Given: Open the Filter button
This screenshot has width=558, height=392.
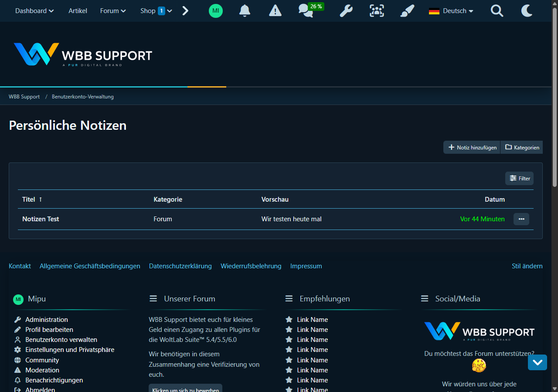Looking at the screenshot, I should pyautogui.click(x=519, y=178).
